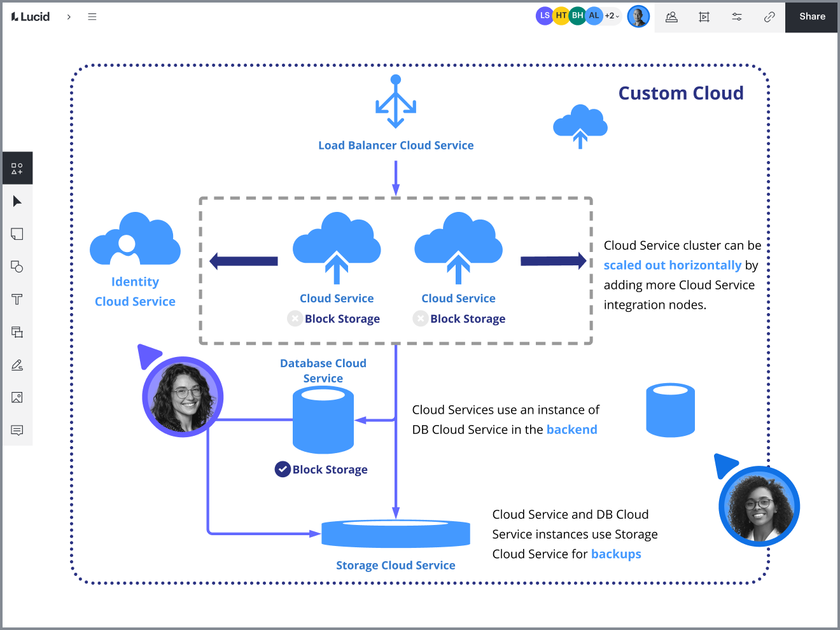
Task: Choose the sticky note tool
Action: pyautogui.click(x=17, y=234)
